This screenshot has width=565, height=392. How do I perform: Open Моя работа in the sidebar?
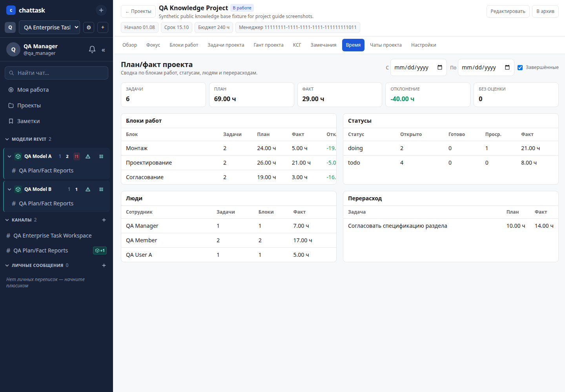pyautogui.click(x=56, y=90)
